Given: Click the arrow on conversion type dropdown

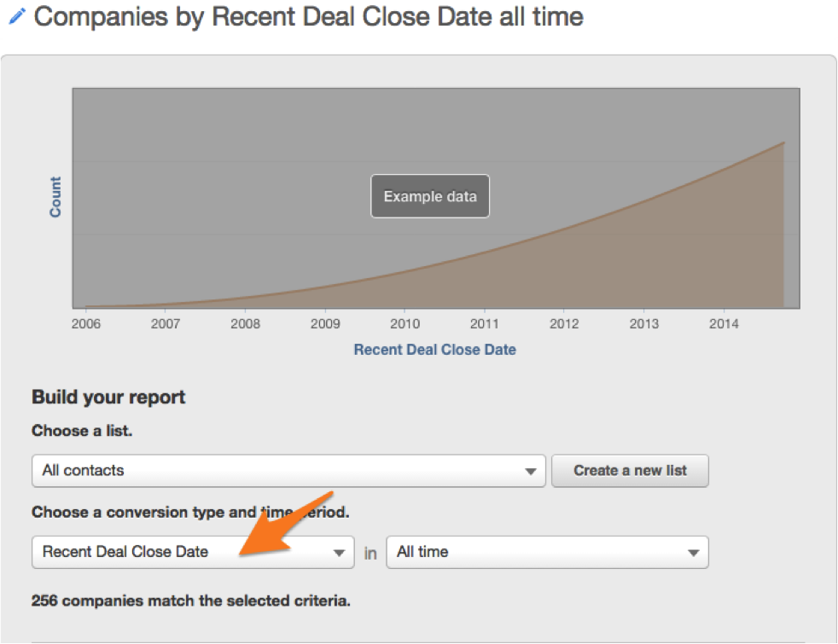Looking at the screenshot, I should (338, 553).
